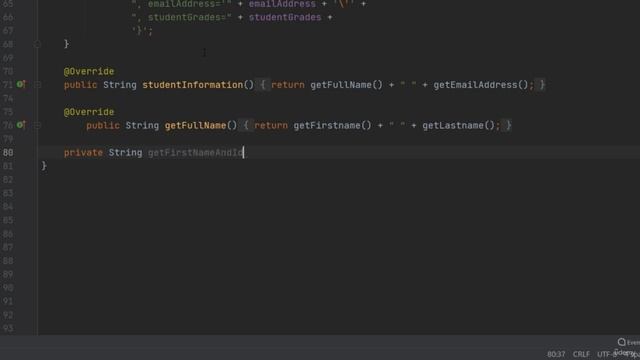Collapse the fold marker at line 68
640x360 pixels.
pyautogui.click(x=37, y=44)
